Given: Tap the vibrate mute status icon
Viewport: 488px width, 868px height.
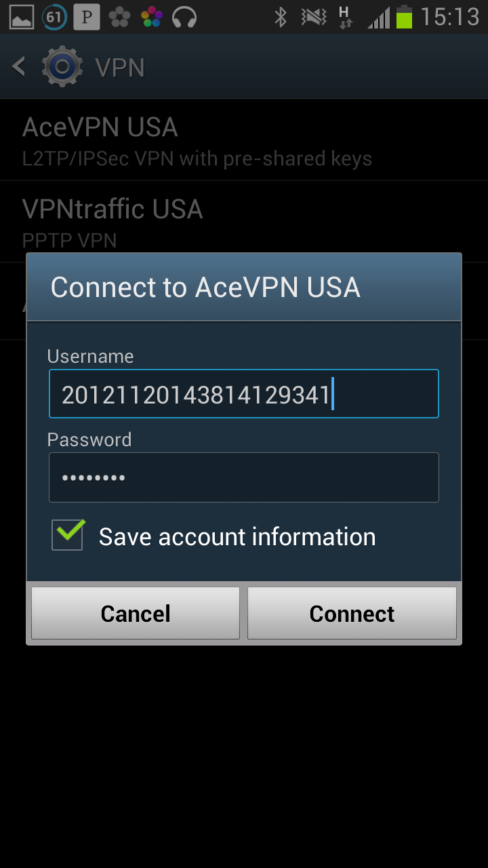Looking at the screenshot, I should coord(313,17).
